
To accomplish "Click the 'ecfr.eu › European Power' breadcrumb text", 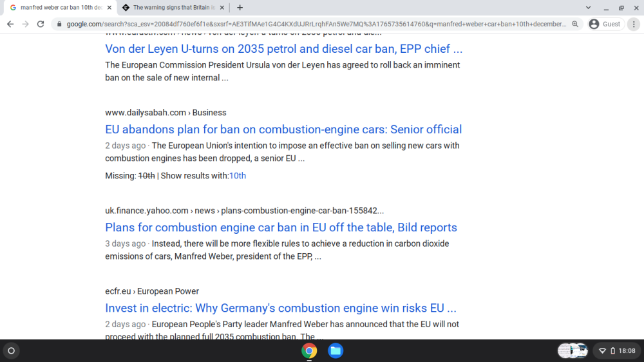I will pyautogui.click(x=152, y=291).
